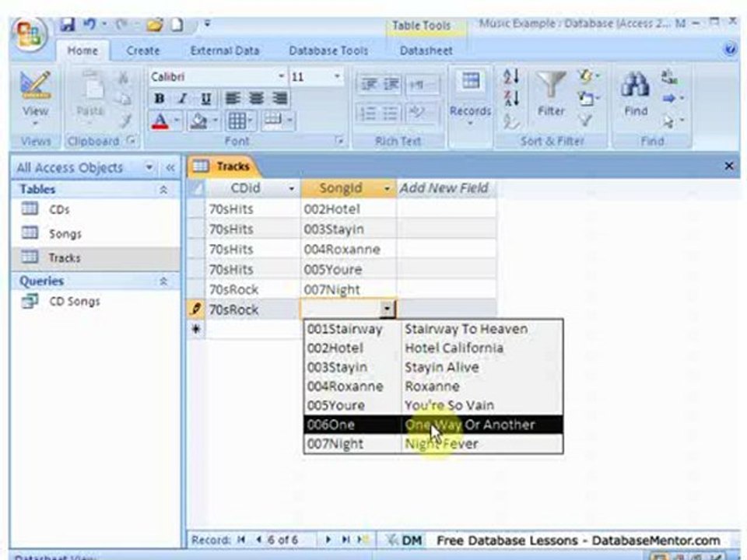This screenshot has height=560, width=747.
Task: Choose 006One One Way Or Another
Action: click(433, 425)
